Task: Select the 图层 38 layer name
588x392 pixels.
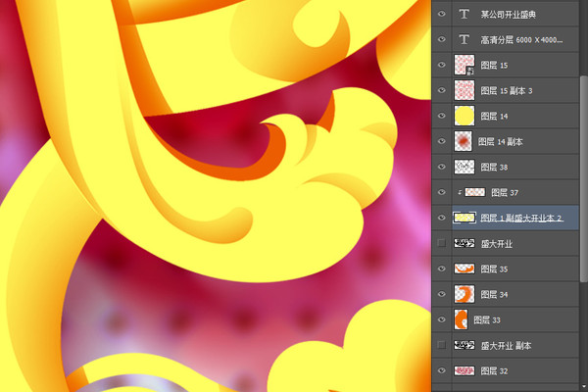Action: 494,168
